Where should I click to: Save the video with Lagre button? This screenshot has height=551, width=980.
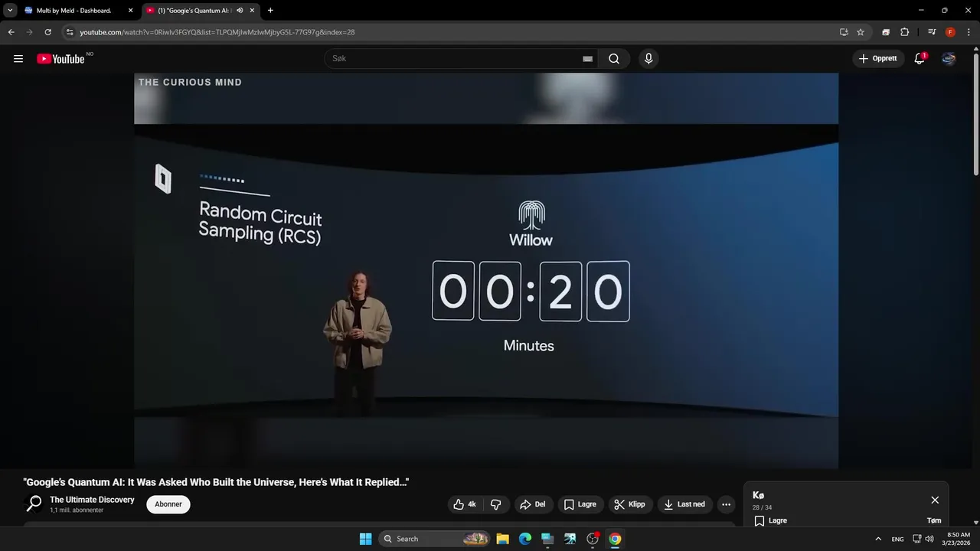coord(580,504)
